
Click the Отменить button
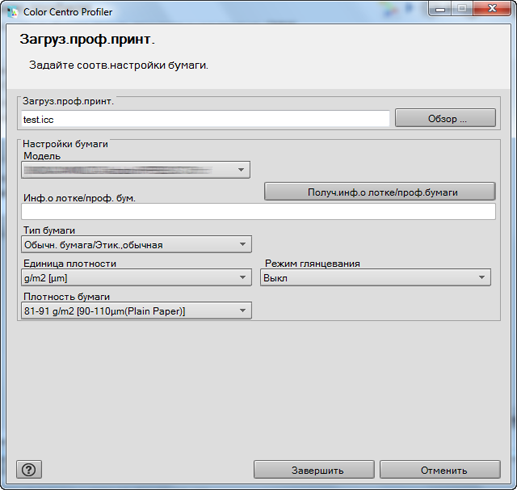click(x=440, y=470)
